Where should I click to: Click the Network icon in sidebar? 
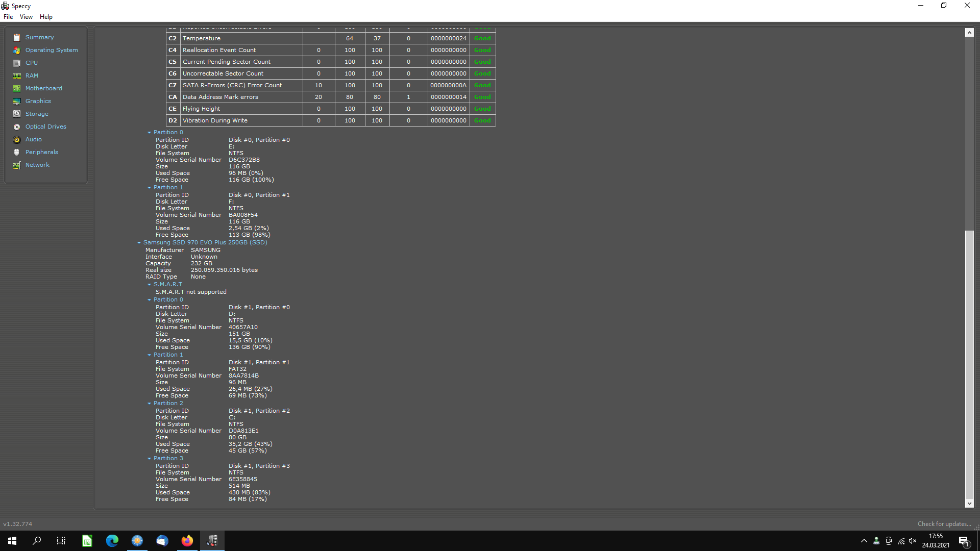[17, 165]
